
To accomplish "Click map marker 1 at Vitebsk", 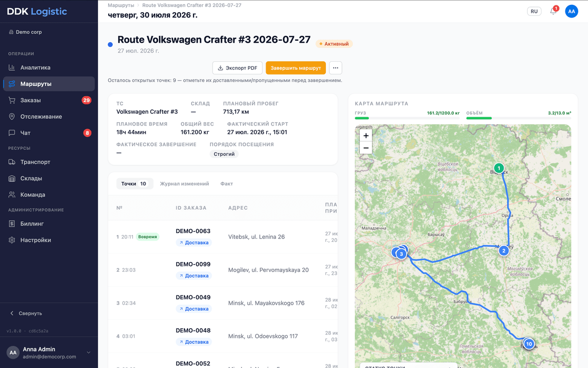I will tap(499, 168).
